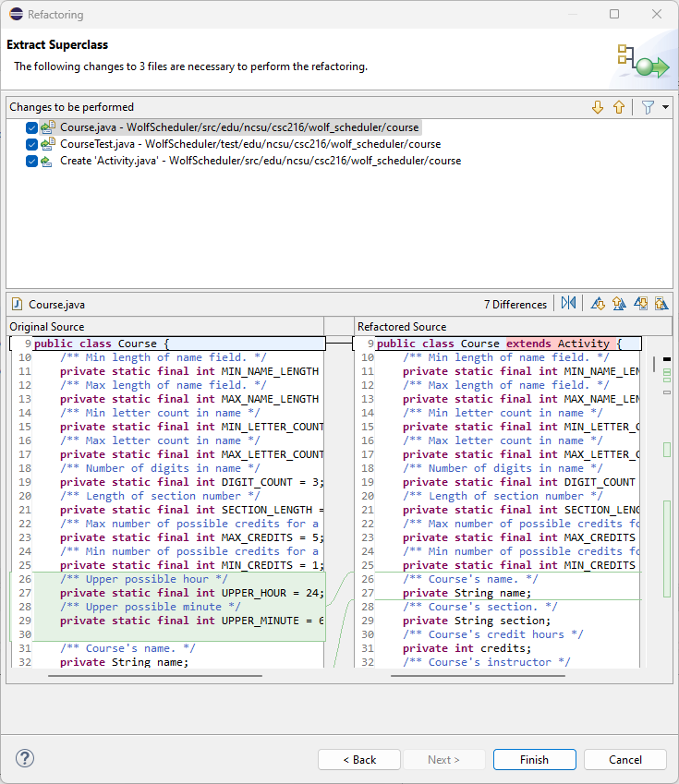
Task: Click the Back button
Action: [359, 759]
